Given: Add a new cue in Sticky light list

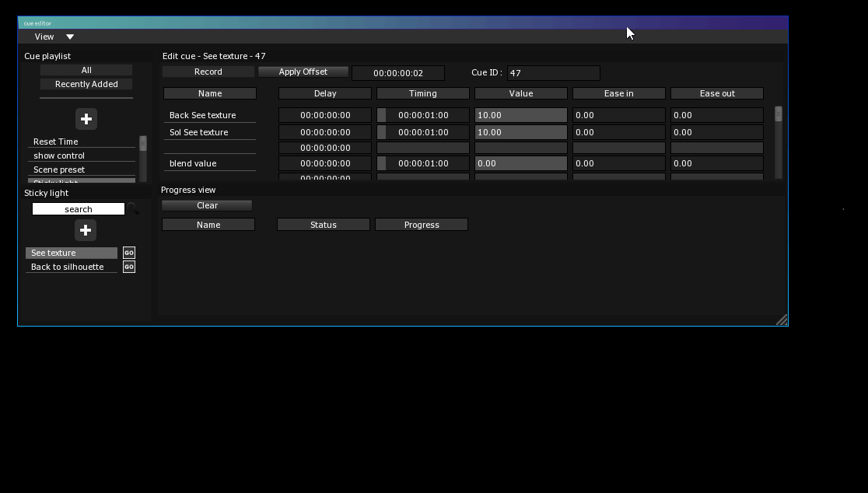Looking at the screenshot, I should [x=86, y=230].
